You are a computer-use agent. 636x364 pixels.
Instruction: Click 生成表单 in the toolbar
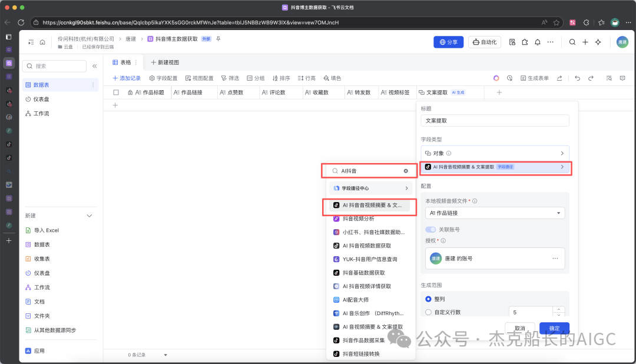(535, 78)
